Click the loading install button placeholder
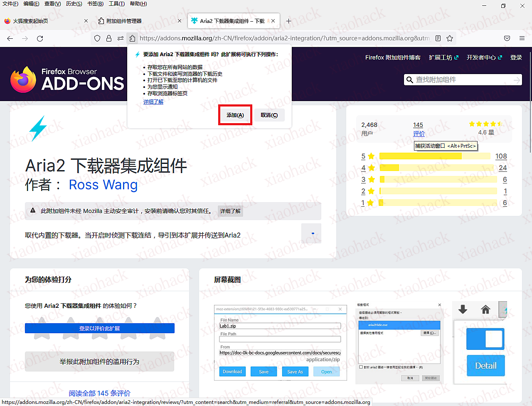532x406 pixels. click(311, 233)
